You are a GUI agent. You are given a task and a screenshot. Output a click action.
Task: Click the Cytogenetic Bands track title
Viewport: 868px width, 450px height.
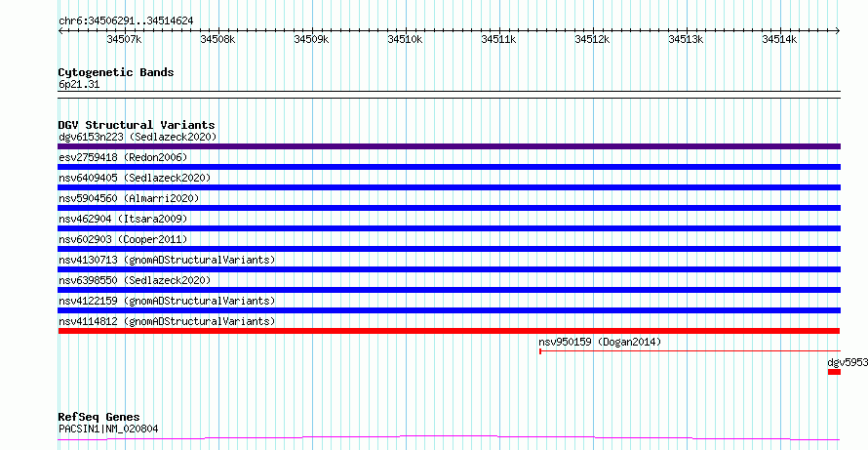click(116, 72)
